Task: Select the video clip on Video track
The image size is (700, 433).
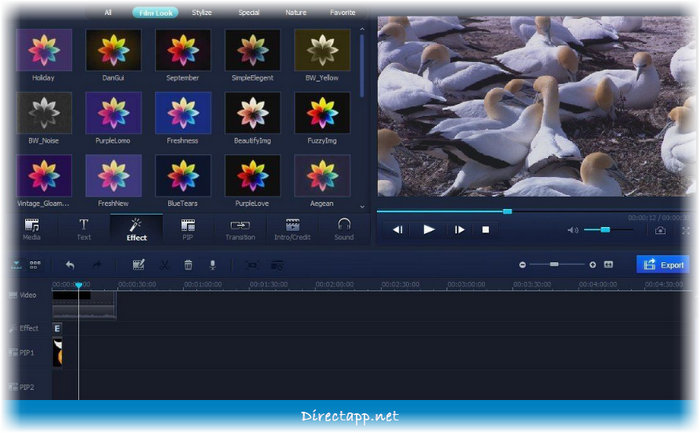Action: [84, 305]
